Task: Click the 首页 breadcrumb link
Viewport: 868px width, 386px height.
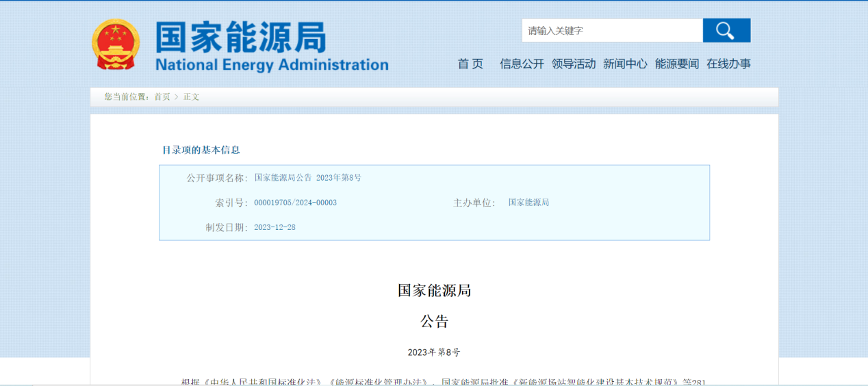Action: click(162, 97)
